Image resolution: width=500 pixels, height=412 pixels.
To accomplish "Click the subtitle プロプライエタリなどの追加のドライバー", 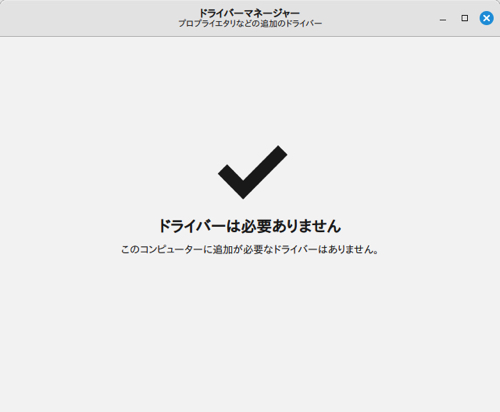I will tap(250, 24).
